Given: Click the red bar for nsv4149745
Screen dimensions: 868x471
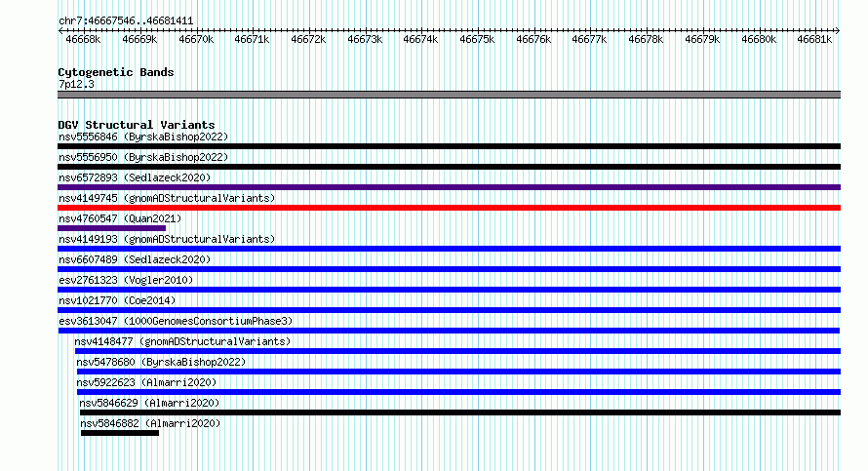Looking at the screenshot, I should (x=449, y=208).
